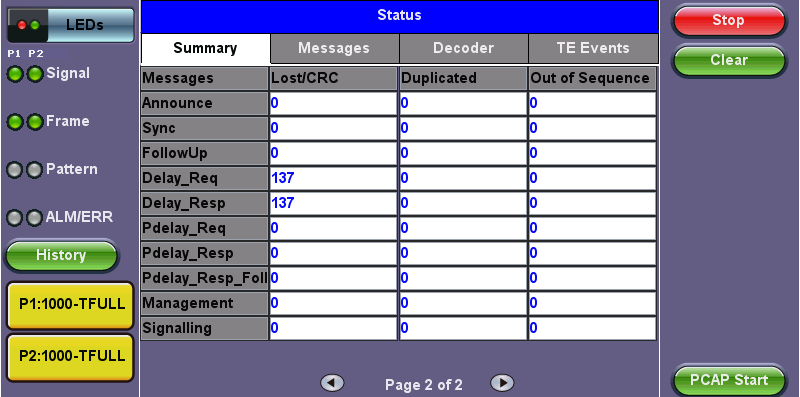Click the P2 ALM/ERR LED indicator
800x397 pixels.
tap(35, 218)
